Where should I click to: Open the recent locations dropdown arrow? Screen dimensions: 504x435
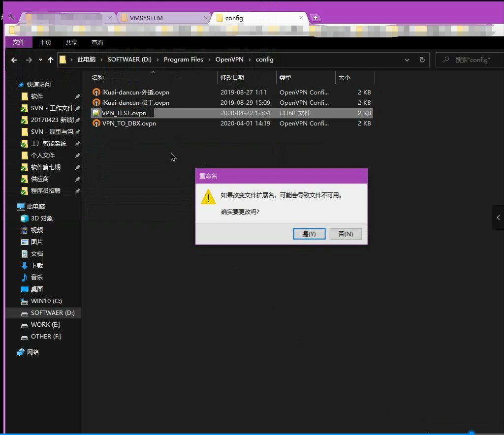(40, 60)
